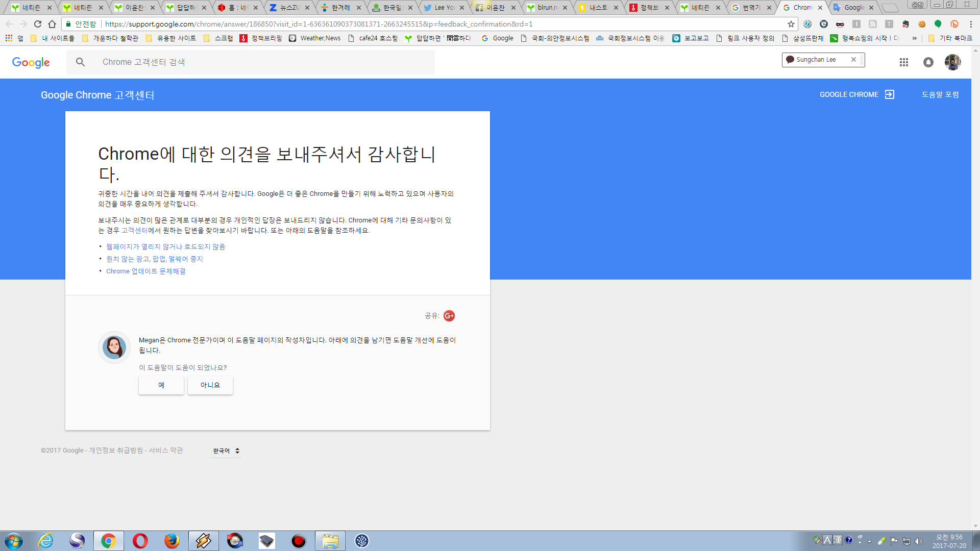Switch to the blrun.n tab
Image resolution: width=980 pixels, height=551 pixels.
click(x=547, y=8)
